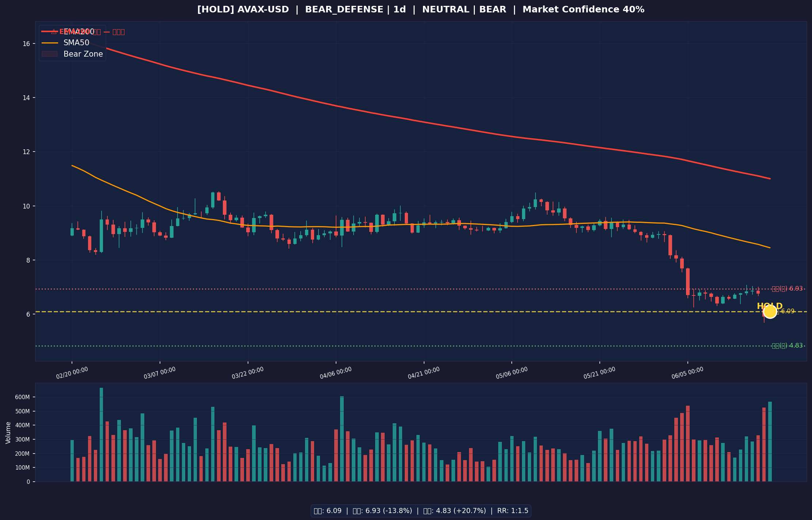Click the 04/06 00:00 date tick label

(336, 373)
